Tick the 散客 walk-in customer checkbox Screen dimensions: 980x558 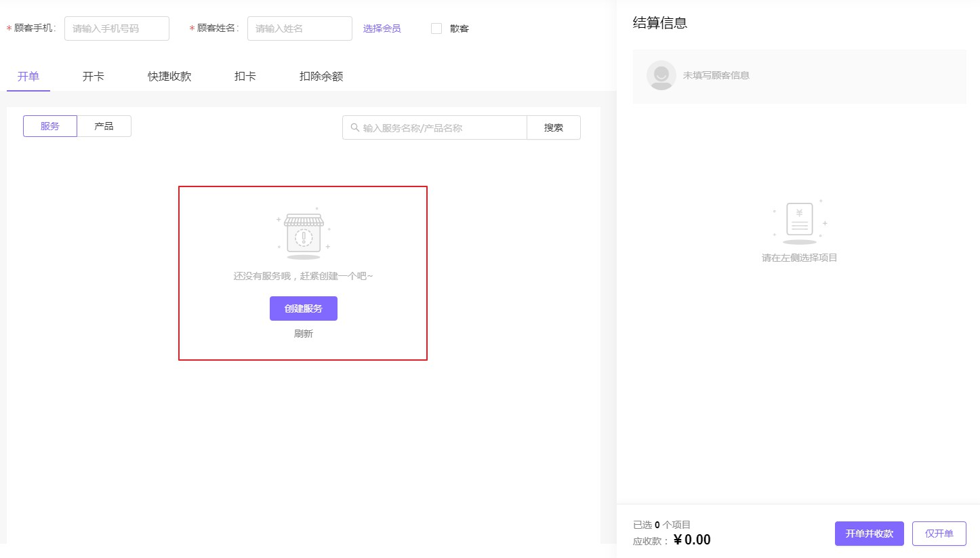pyautogui.click(x=436, y=28)
